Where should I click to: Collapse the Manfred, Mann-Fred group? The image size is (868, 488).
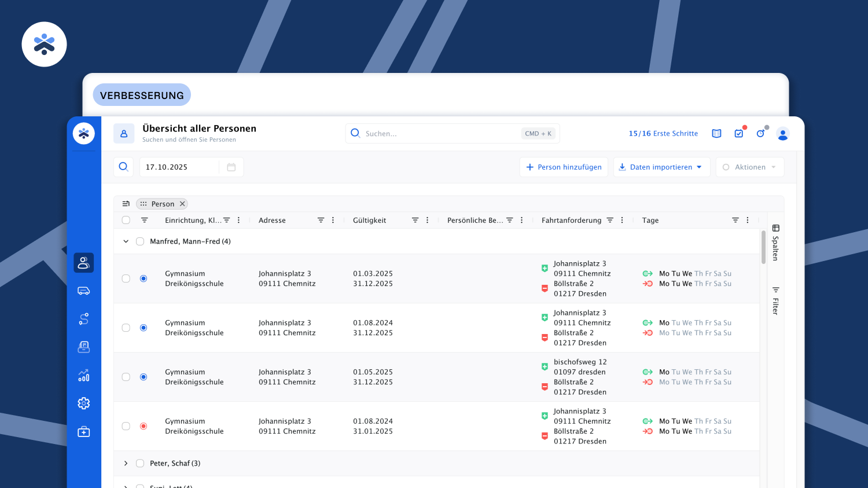(x=126, y=241)
